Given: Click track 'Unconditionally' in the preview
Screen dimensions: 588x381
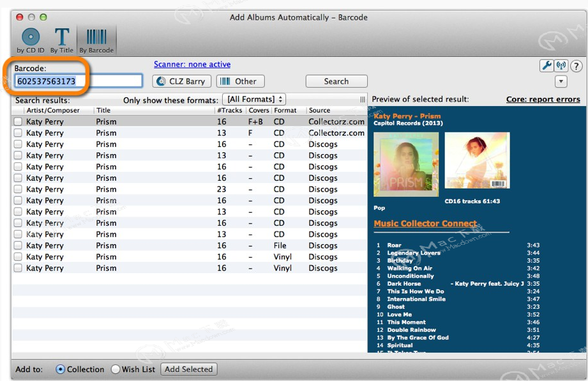Looking at the screenshot, I should (x=411, y=276).
